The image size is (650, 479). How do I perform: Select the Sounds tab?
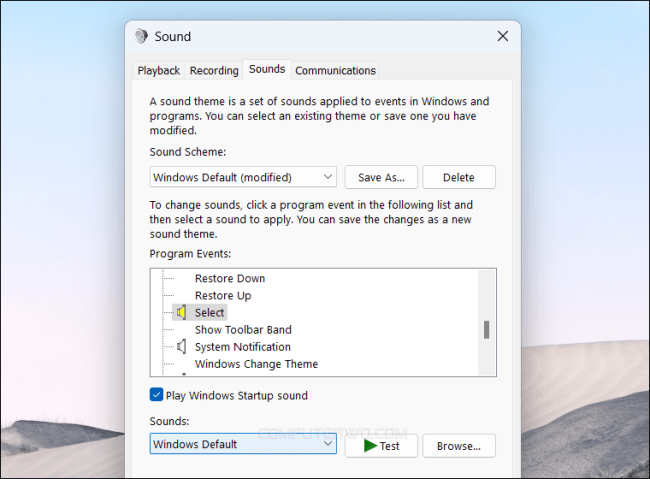267,69
